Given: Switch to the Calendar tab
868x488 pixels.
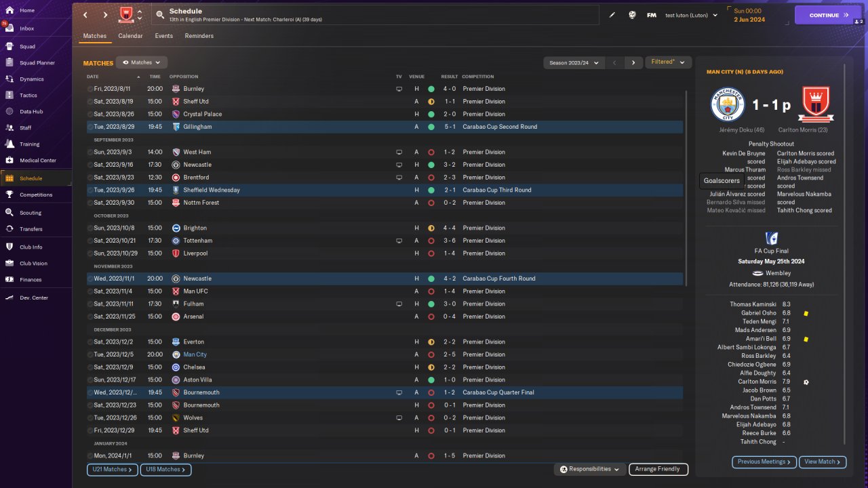Looking at the screenshot, I should click(130, 36).
